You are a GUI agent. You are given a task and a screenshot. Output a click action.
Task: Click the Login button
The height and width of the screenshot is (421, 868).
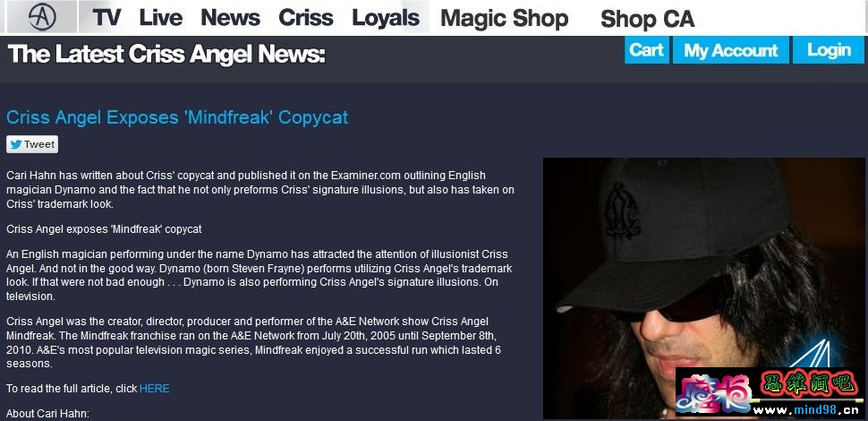tap(829, 50)
